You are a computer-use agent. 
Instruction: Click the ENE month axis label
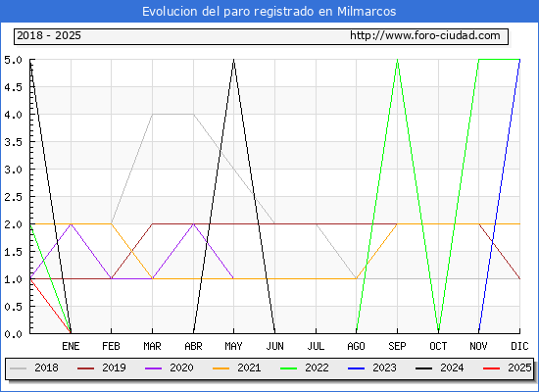click(71, 346)
